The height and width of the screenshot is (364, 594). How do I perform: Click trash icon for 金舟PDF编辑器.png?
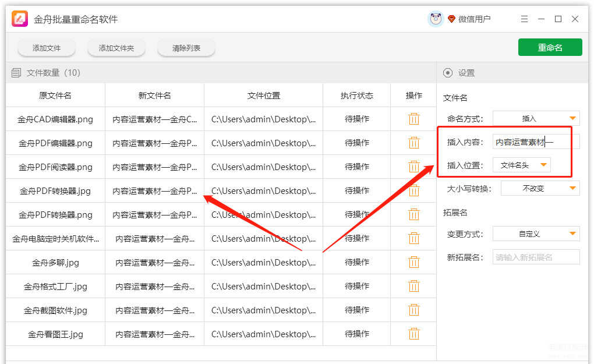pyautogui.click(x=413, y=143)
